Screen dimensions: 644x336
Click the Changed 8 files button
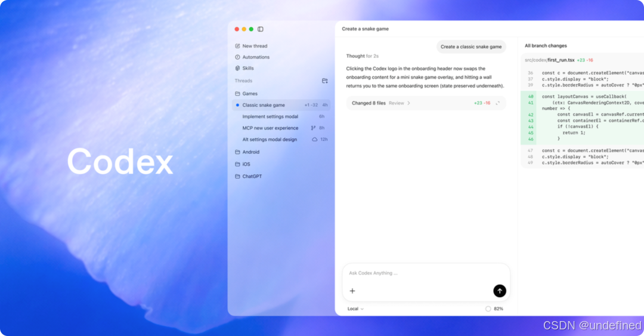(x=369, y=103)
